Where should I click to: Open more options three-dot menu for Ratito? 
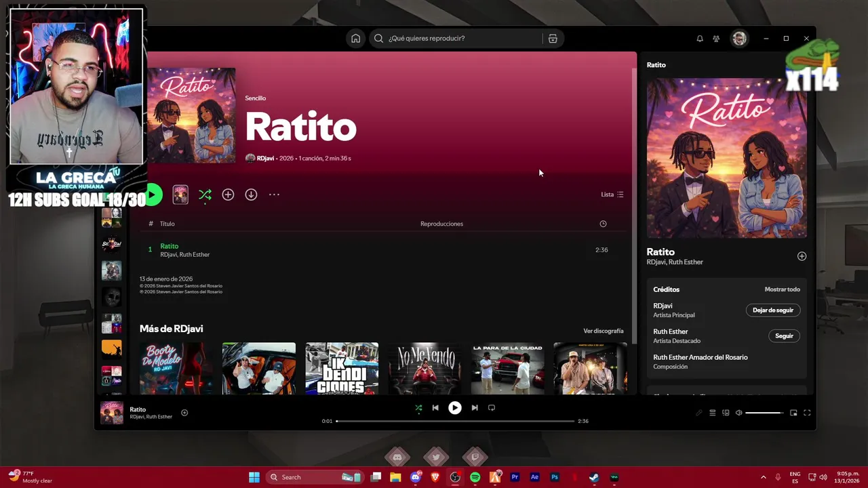(x=274, y=195)
